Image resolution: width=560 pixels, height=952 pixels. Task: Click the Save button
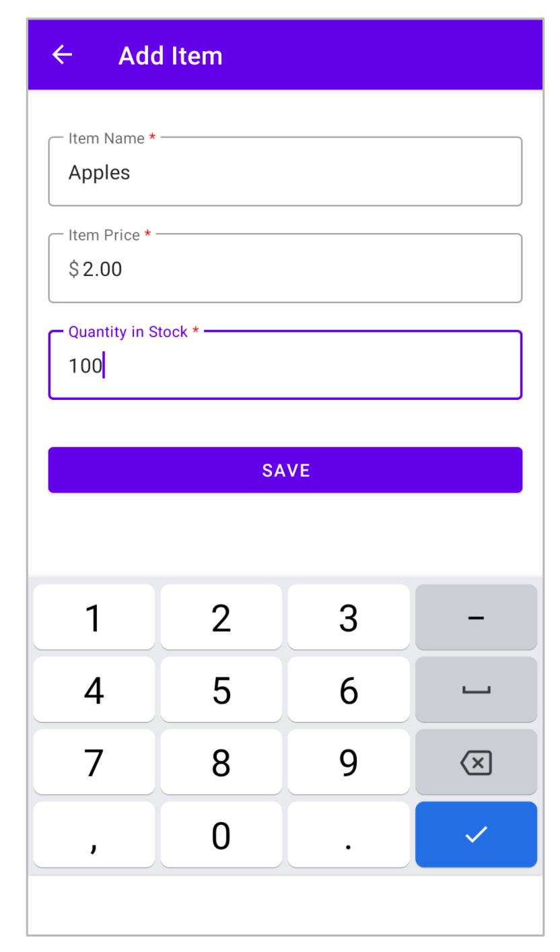(x=285, y=470)
